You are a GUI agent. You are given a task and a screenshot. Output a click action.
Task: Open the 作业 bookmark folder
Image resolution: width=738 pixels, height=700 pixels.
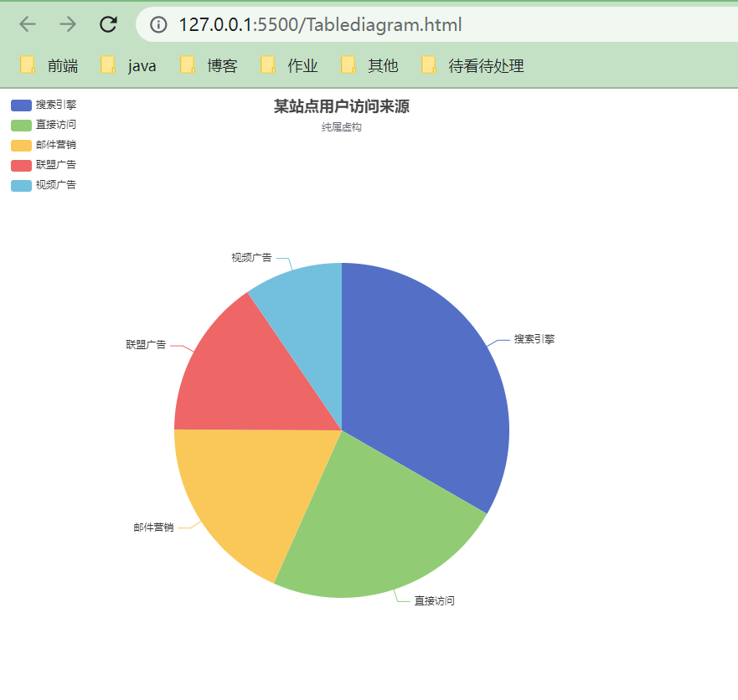(289, 65)
